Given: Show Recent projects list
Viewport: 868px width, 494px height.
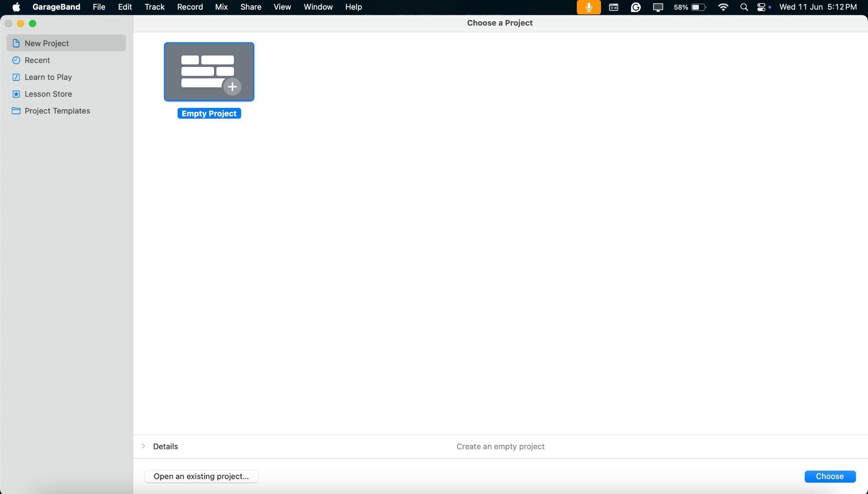Looking at the screenshot, I should tap(66, 60).
